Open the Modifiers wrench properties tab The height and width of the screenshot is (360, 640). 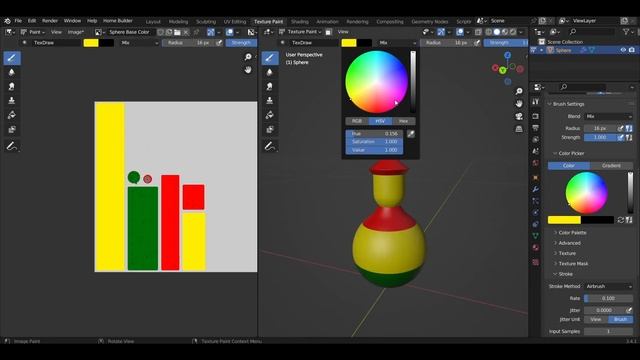(x=536, y=189)
